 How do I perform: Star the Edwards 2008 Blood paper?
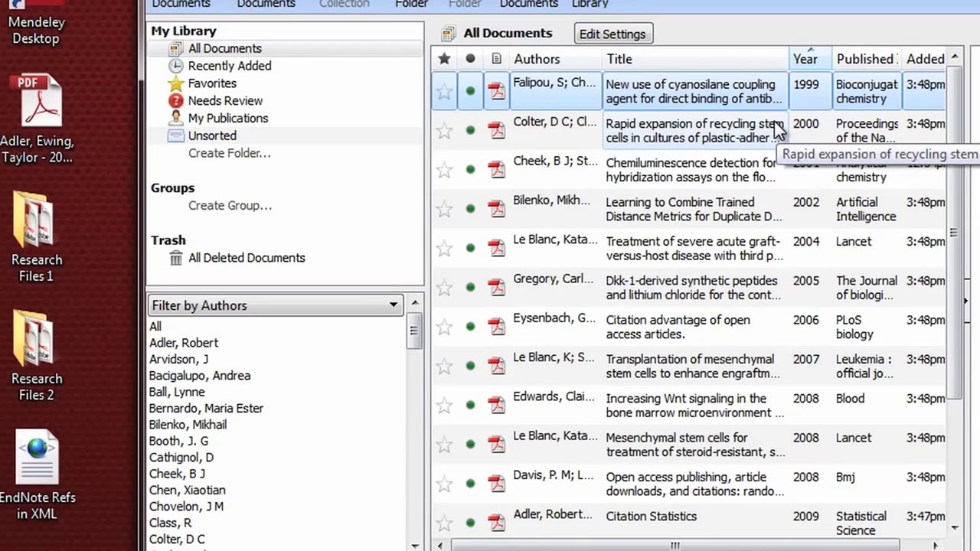[x=444, y=405]
